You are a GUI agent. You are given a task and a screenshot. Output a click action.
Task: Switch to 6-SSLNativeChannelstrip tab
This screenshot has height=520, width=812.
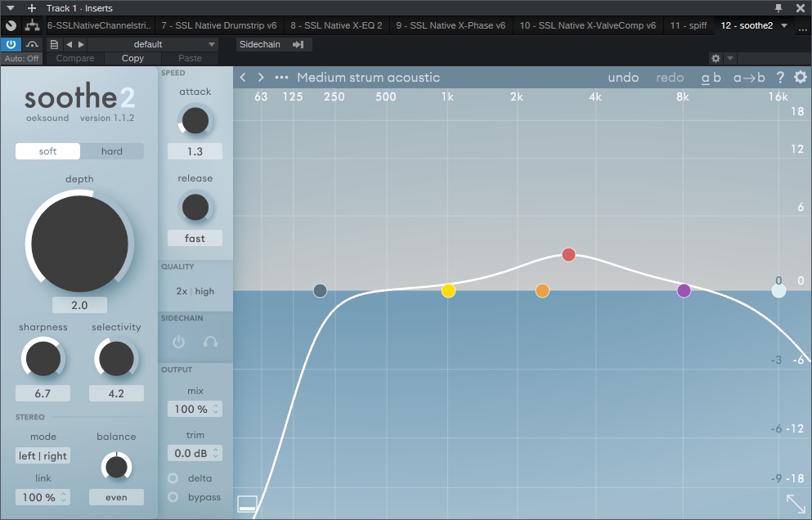100,25
